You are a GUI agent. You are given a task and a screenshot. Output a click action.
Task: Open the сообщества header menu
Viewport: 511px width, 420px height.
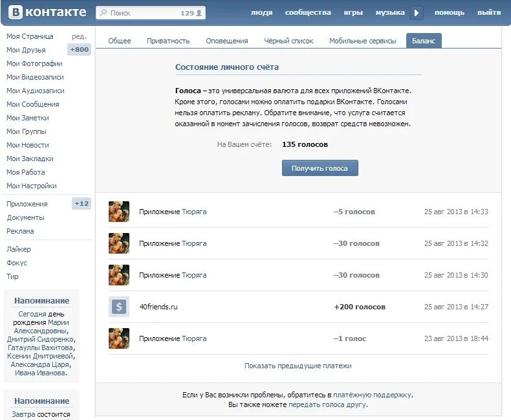pyautogui.click(x=308, y=12)
